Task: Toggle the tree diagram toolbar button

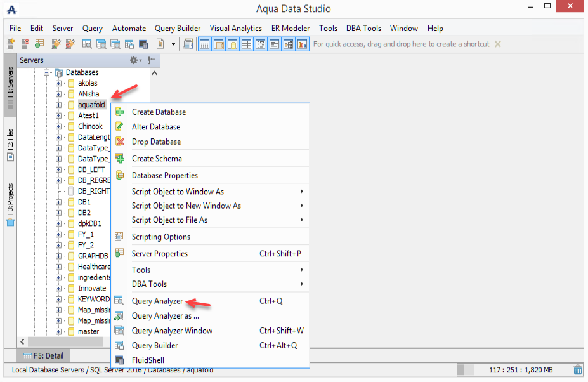Action: [288, 44]
